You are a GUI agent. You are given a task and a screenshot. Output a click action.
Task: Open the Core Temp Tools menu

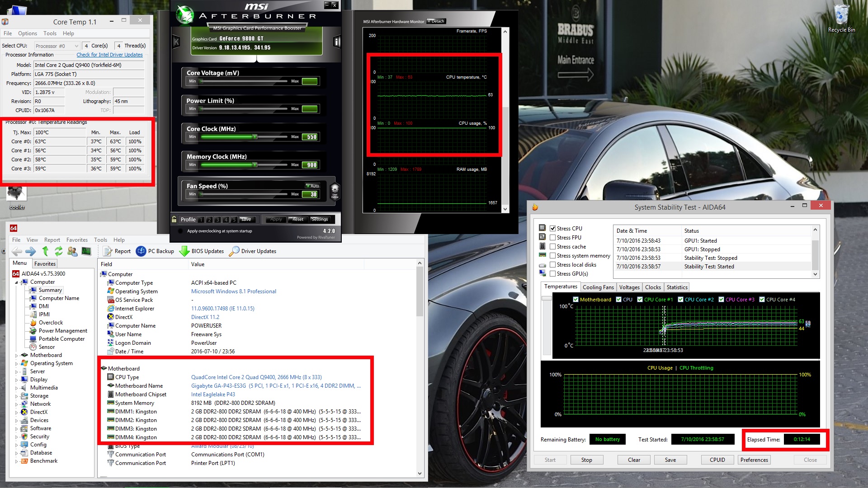[x=50, y=33]
